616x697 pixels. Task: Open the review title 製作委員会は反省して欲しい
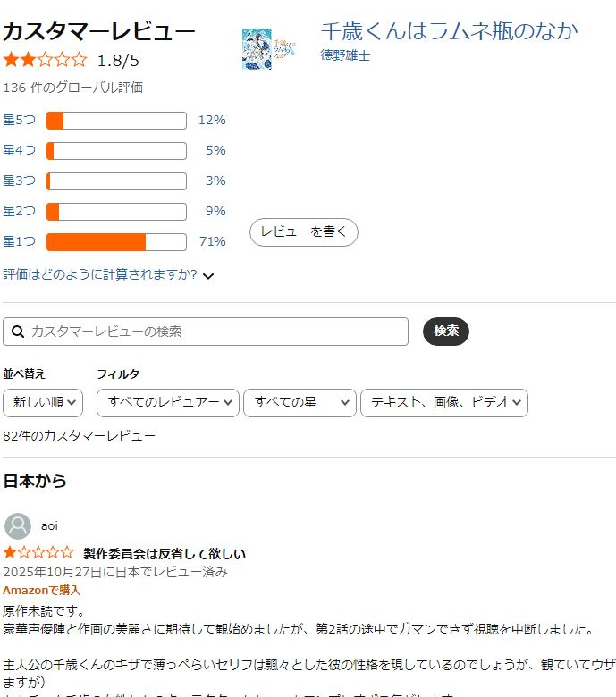165,553
